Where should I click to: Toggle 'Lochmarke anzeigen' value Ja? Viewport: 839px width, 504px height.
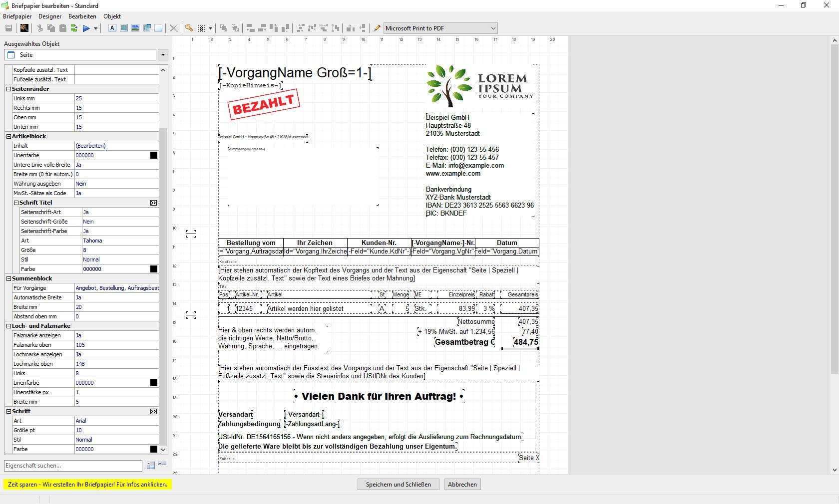pyautogui.click(x=116, y=354)
